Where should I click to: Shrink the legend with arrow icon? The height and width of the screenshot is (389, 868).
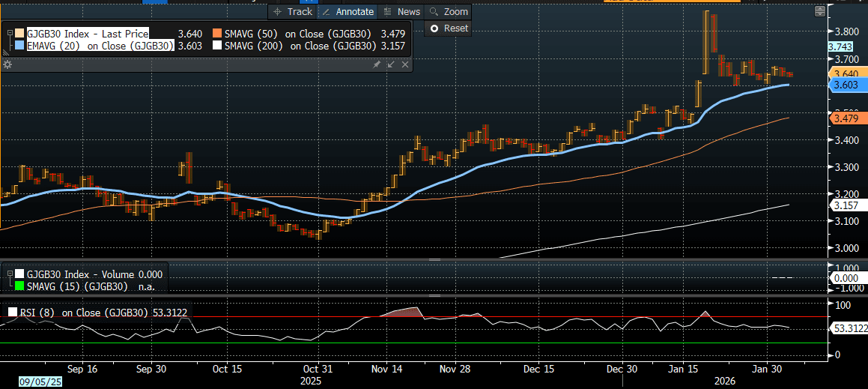click(x=391, y=65)
